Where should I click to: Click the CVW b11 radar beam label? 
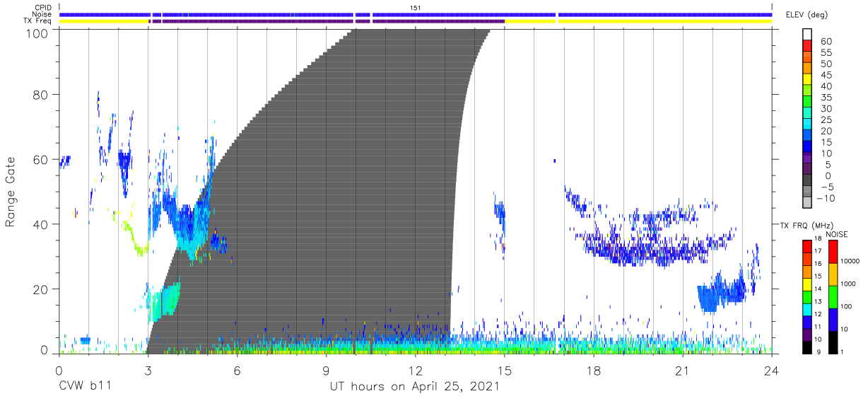click(x=86, y=387)
